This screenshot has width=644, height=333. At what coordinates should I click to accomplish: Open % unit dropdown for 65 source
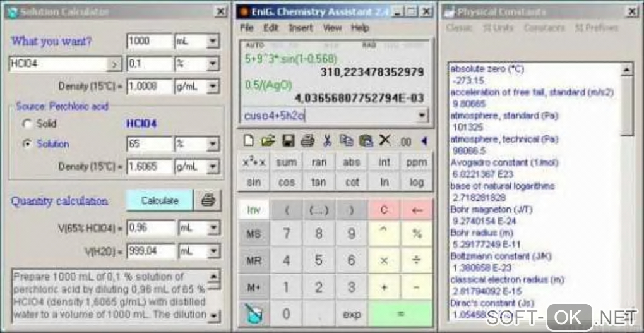tap(213, 144)
